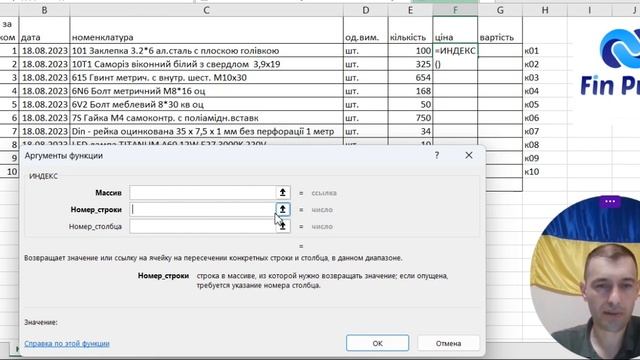Image resolution: width=640 pixels, height=360 pixels.
Task: Click header cell дата
Action: pyautogui.click(x=44, y=30)
